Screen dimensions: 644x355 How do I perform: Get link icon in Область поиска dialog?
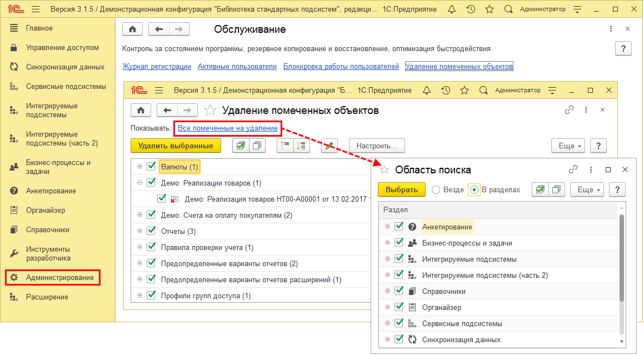pos(573,169)
